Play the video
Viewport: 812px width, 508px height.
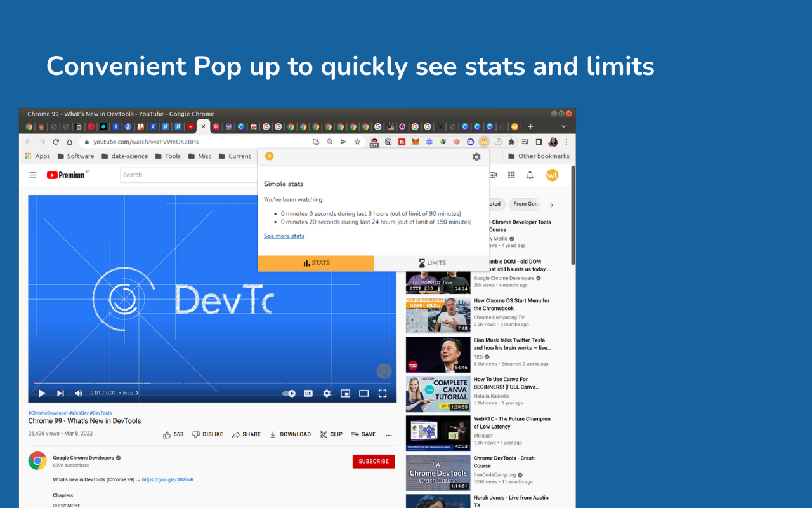pyautogui.click(x=42, y=393)
